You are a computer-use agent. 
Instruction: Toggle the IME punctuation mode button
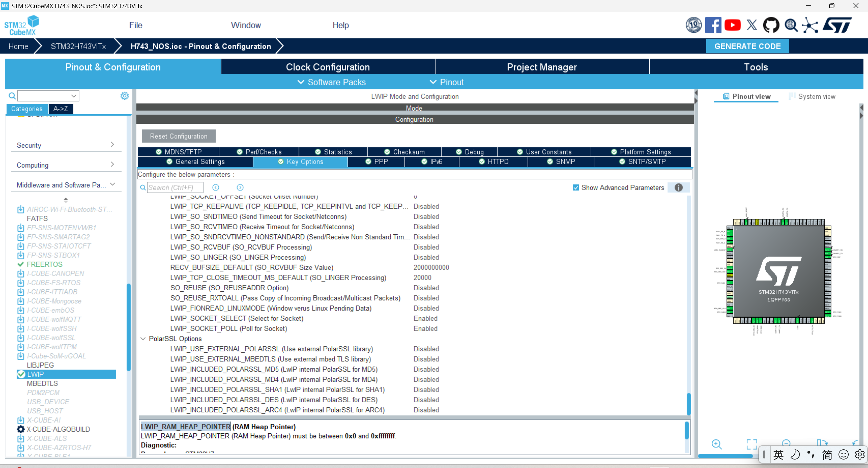pyautogui.click(x=811, y=455)
